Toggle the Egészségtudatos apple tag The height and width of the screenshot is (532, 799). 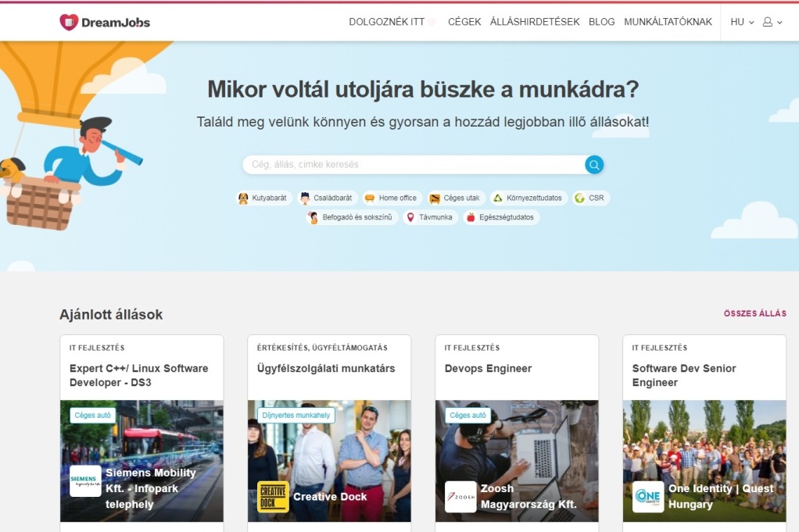click(x=500, y=218)
